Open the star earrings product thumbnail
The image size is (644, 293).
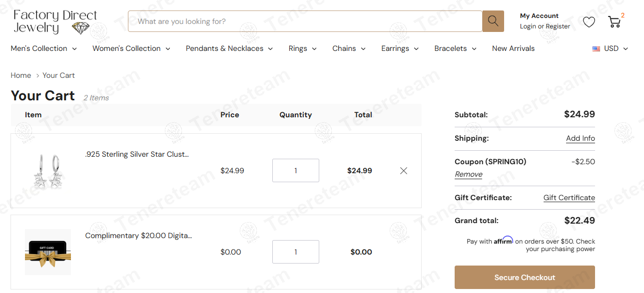click(x=48, y=171)
